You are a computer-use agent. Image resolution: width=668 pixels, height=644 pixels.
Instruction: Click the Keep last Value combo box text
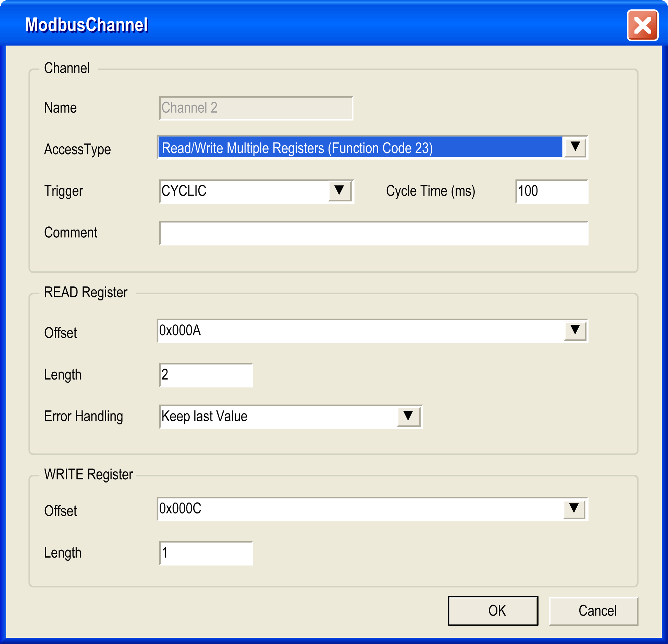tap(277, 417)
